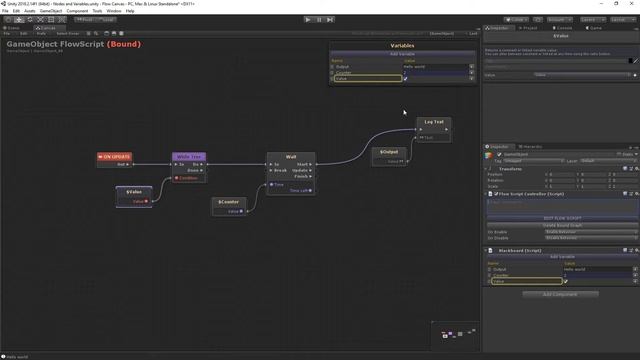Open the GameObject menu
This screenshot has height=360, width=640.
coord(51,11)
